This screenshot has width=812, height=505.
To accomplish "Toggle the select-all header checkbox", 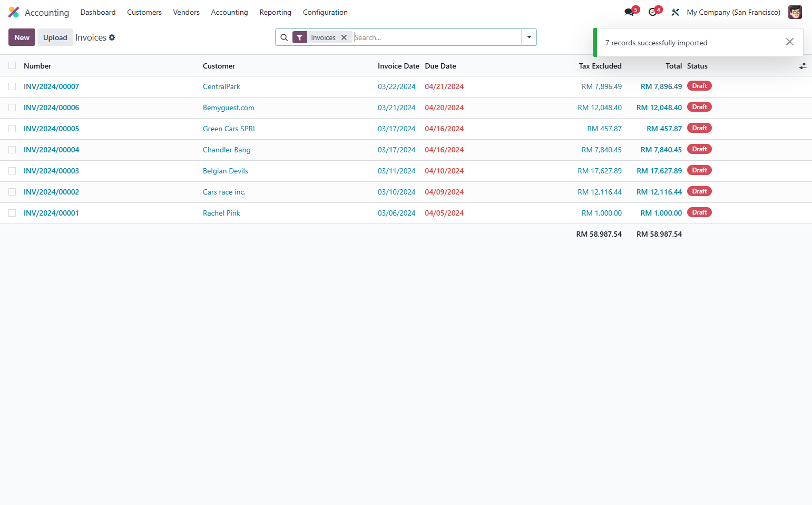I will coord(12,65).
